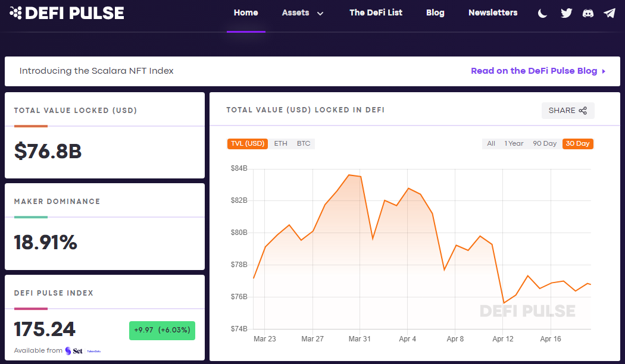
Task: Click the Apr 12 low point on the chart line
Action: 504,303
